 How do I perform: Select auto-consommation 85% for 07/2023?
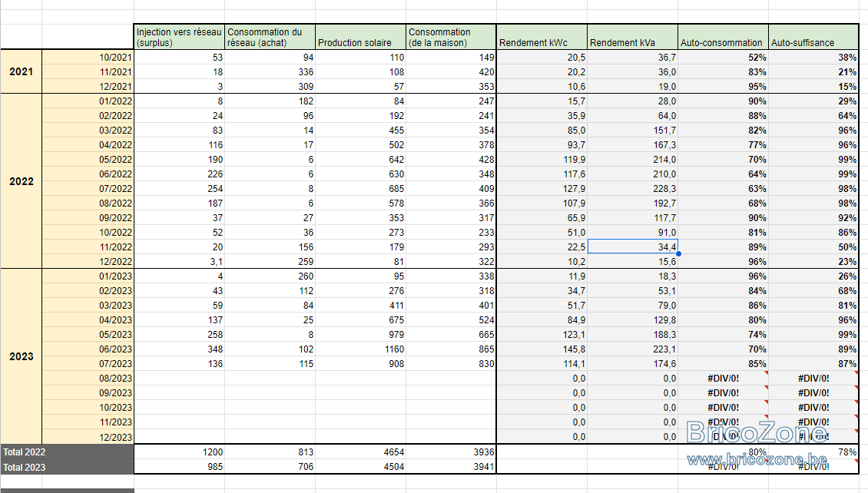[724, 364]
